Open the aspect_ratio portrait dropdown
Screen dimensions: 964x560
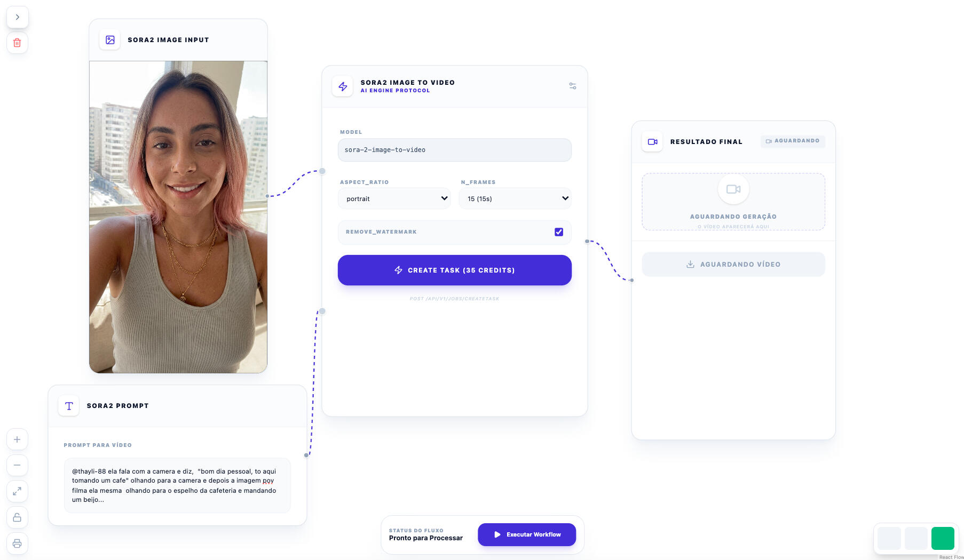click(x=394, y=198)
